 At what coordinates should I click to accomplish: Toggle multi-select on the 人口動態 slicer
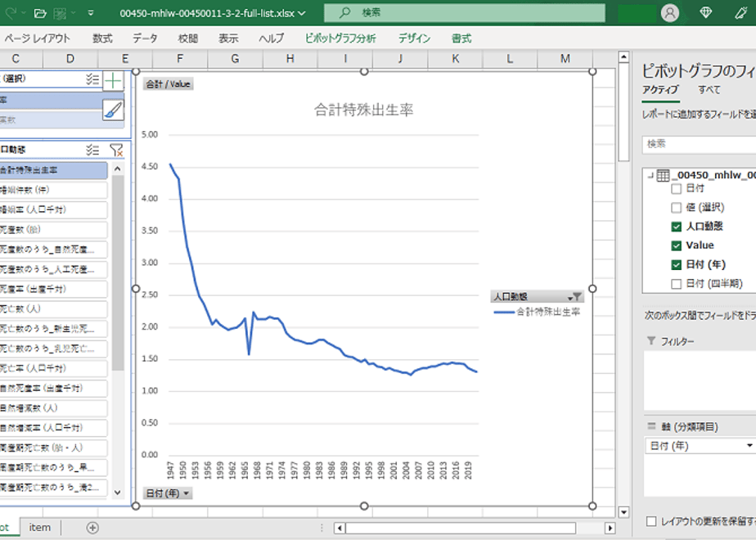point(92,150)
